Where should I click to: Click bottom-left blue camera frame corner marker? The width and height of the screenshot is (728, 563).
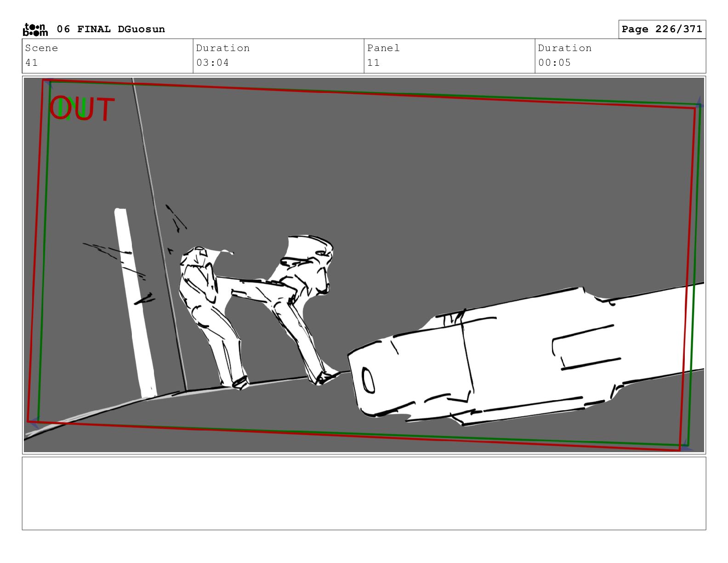34,422
